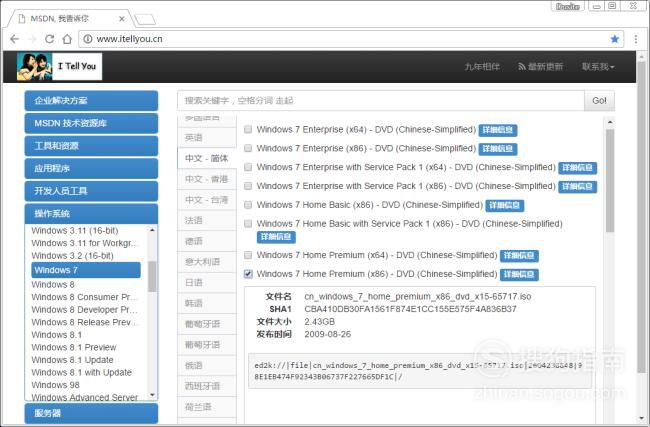Select the highlighted Windows 7 item
650x427 pixels.
pos(86,270)
